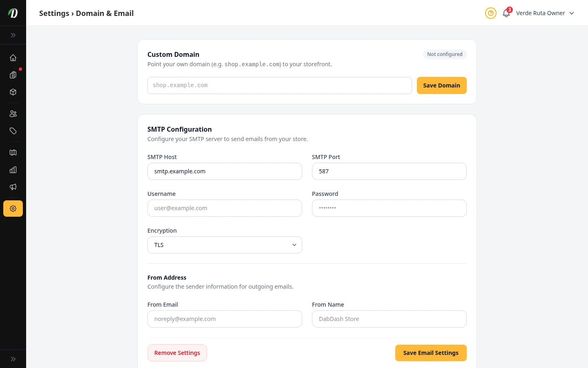Screen dimensions: 588x368
Task: Open the Customers section icon
Action: click(13, 114)
